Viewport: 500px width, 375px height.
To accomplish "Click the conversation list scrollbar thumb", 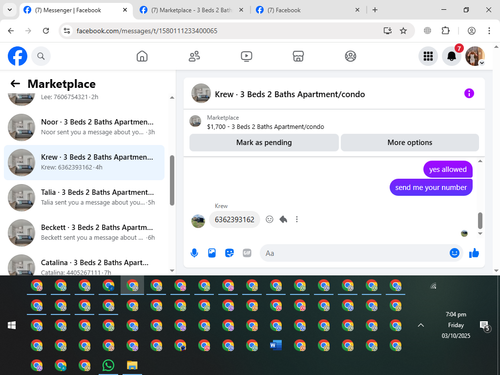I will (x=172, y=180).
